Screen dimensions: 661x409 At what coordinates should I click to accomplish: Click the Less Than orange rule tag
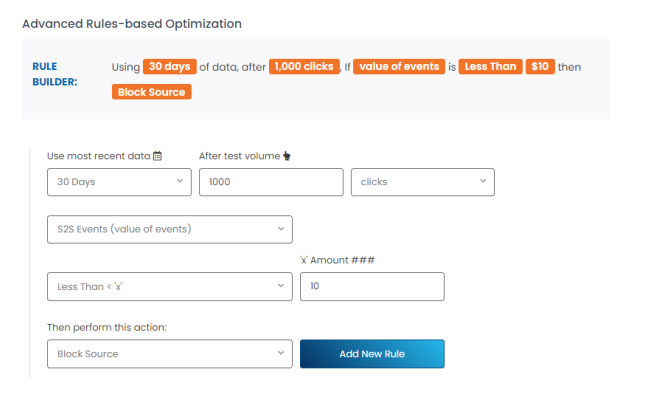click(490, 67)
